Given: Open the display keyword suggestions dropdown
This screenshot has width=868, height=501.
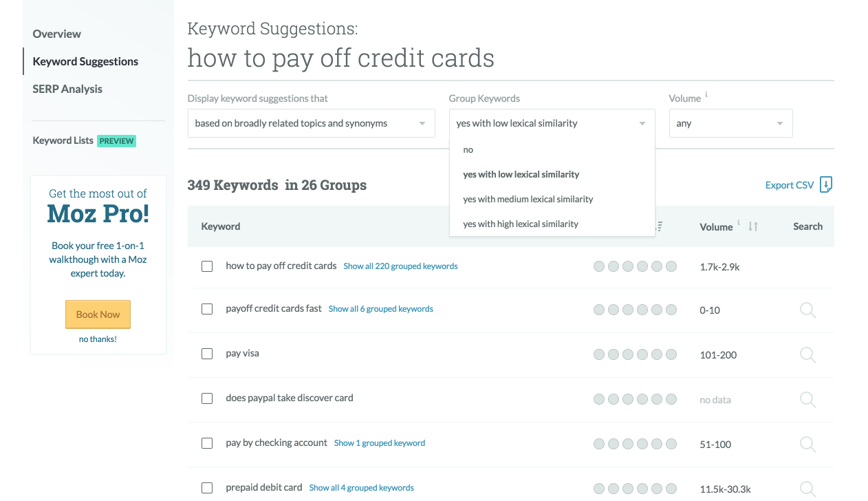Looking at the screenshot, I should (x=311, y=123).
